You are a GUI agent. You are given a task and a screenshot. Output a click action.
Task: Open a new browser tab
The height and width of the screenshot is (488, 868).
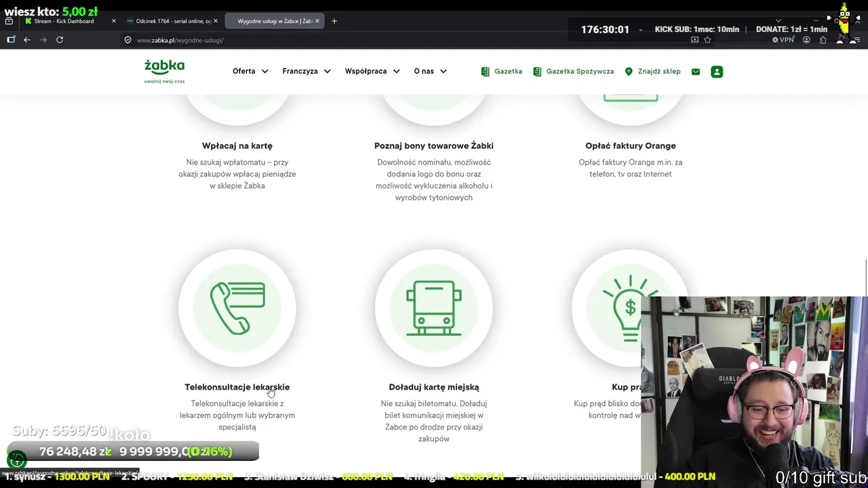tap(334, 21)
